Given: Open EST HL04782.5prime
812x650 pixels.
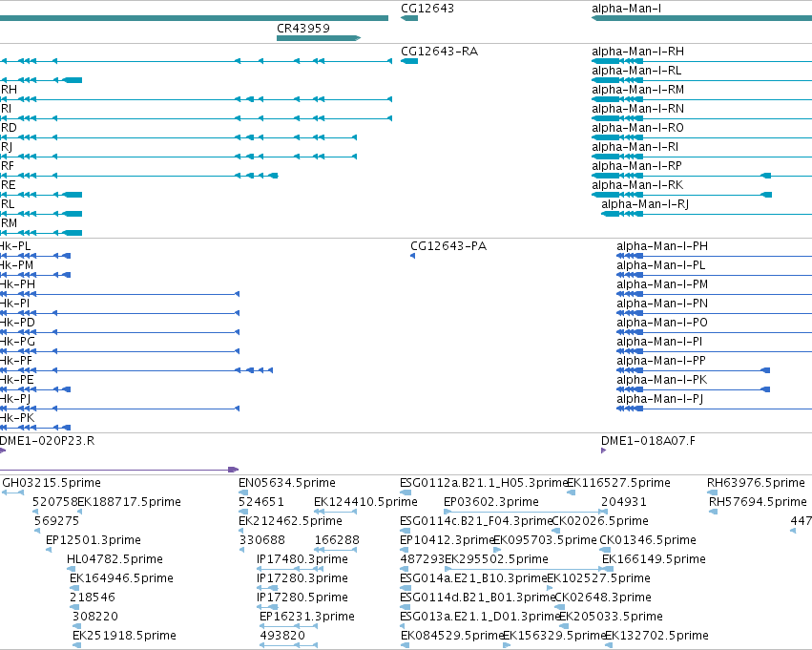Looking at the screenshot, I should 115,559.
